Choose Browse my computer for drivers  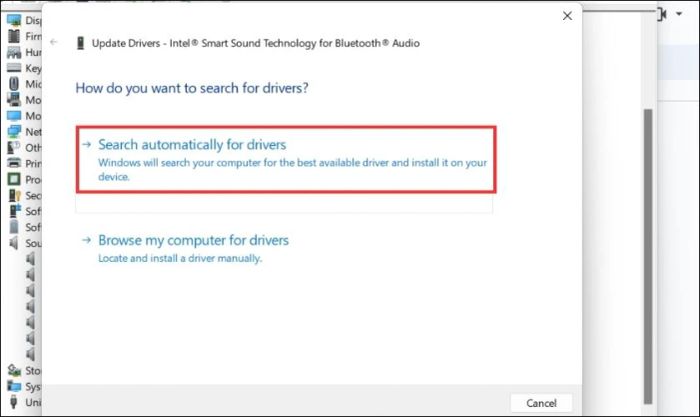pos(193,240)
